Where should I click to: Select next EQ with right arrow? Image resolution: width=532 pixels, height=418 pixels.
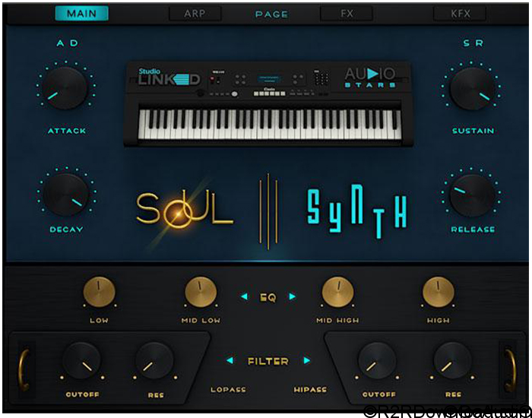pos(292,296)
